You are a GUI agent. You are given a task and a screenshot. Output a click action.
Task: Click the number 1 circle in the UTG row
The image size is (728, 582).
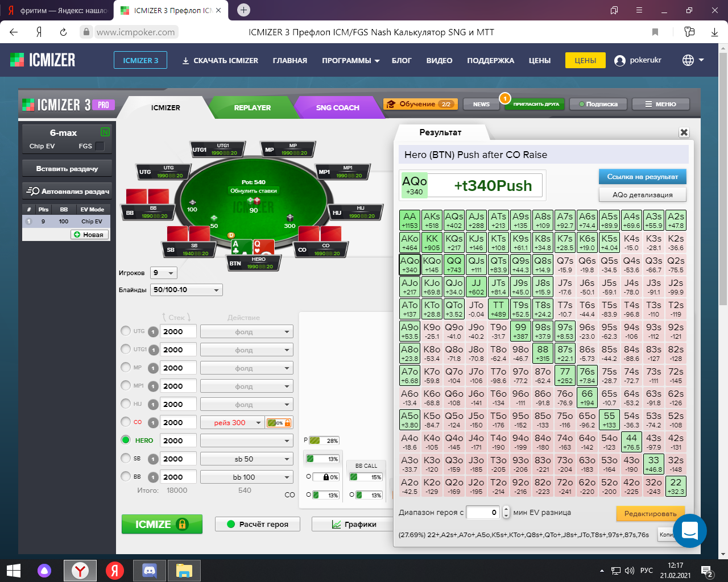pyautogui.click(x=153, y=332)
